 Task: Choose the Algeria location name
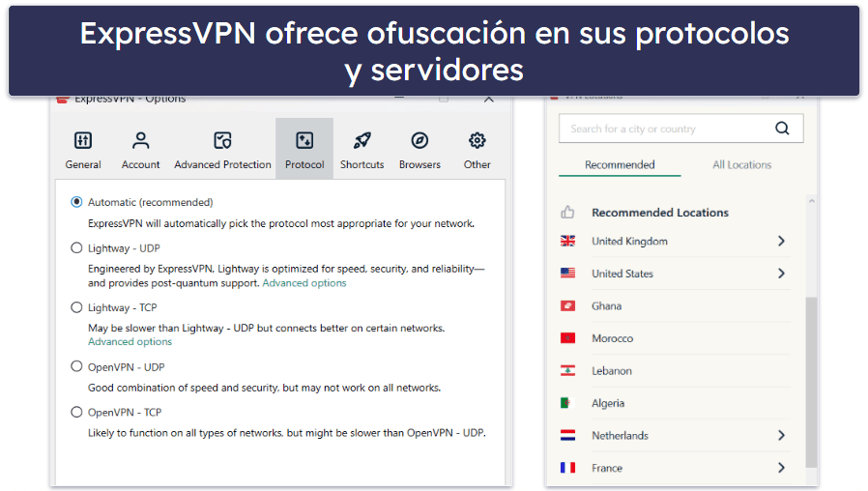pyautogui.click(x=608, y=403)
